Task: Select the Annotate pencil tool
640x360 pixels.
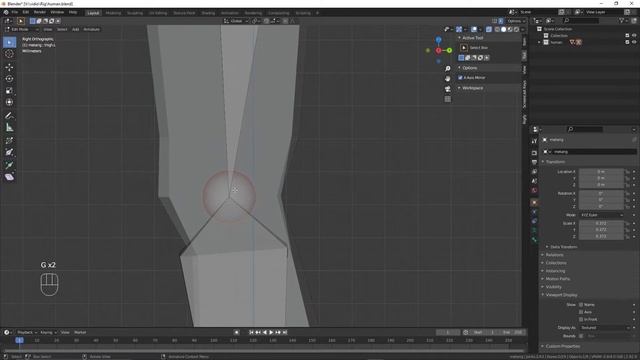Action: [x=9, y=116]
